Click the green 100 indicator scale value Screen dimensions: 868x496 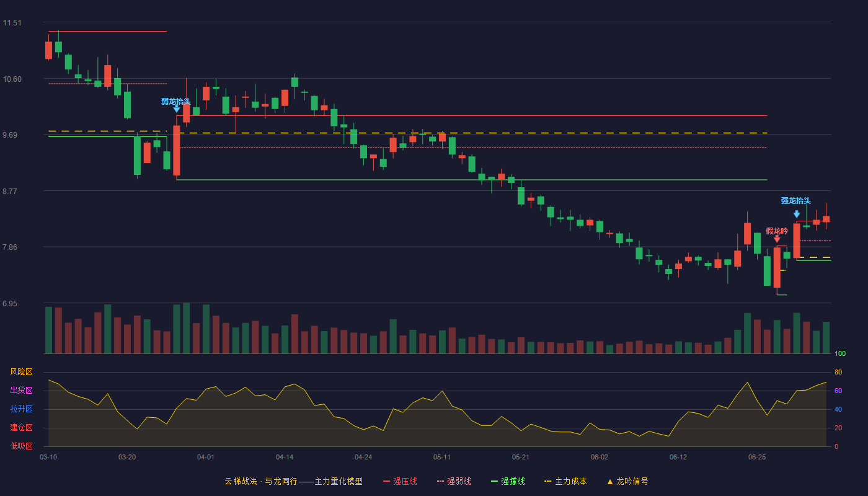click(840, 353)
